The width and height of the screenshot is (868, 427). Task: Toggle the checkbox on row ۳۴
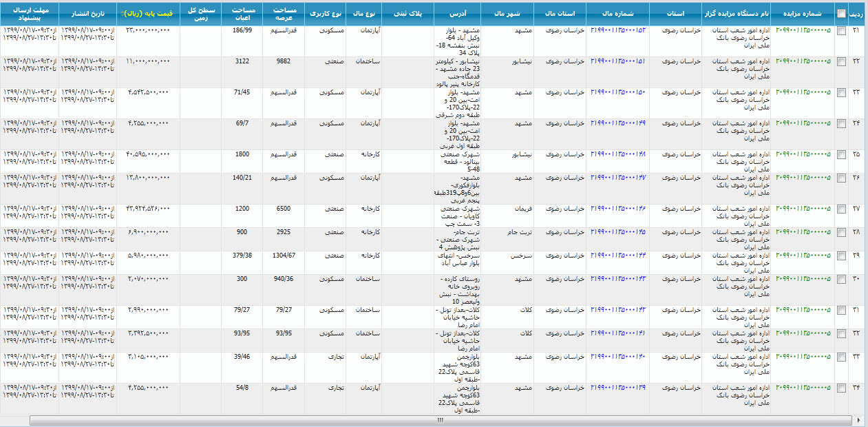841,388
